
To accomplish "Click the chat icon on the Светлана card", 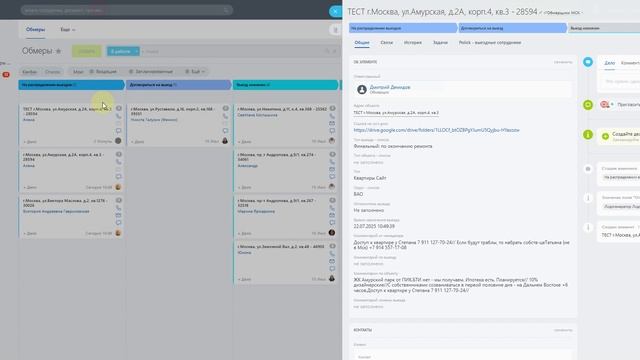I will [332, 131].
